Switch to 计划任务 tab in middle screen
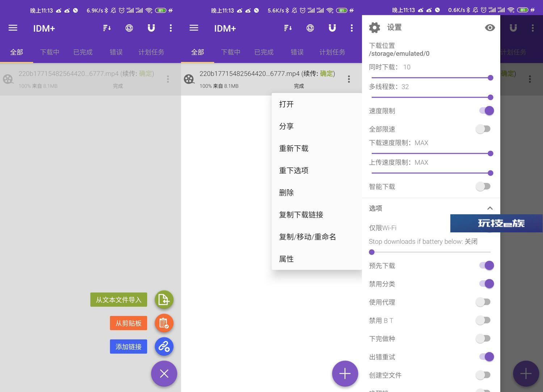Screen dimensions: 543x392 click(x=332, y=52)
